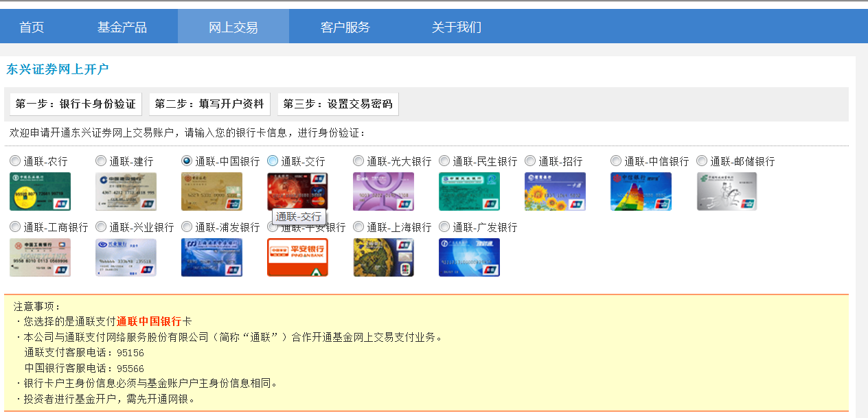Select the 通联-交行 radio button
The height and width of the screenshot is (418, 868).
pos(273,161)
